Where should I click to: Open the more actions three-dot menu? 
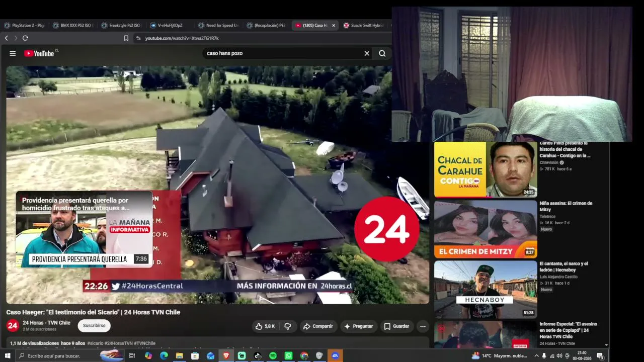[423, 326]
